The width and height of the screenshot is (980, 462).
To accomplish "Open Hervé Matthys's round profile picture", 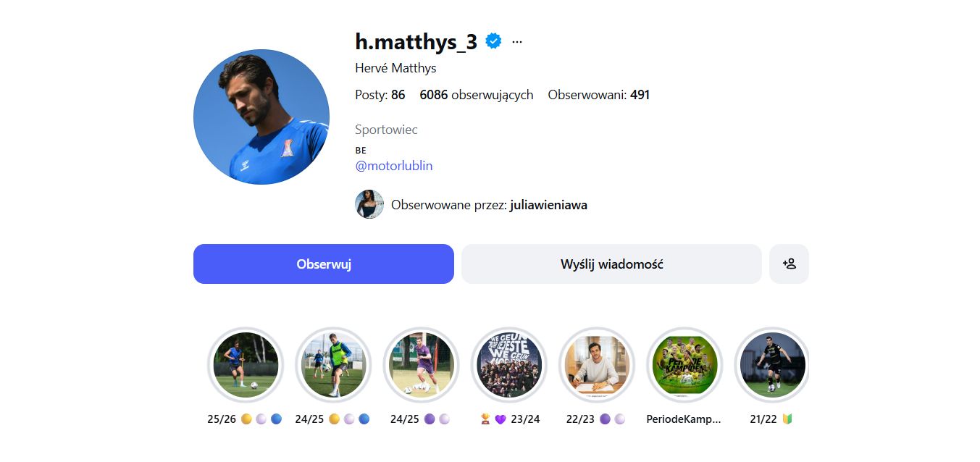I will (261, 117).
